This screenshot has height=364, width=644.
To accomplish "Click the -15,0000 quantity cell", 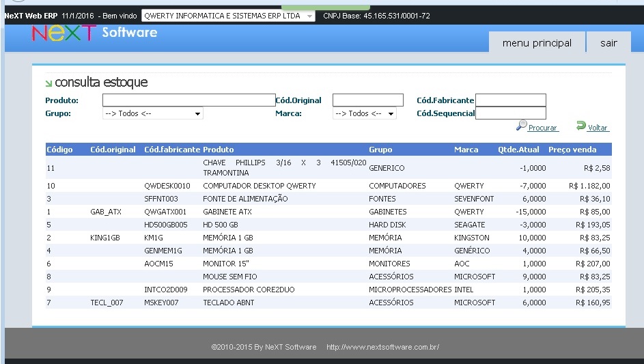I will pos(531,212).
